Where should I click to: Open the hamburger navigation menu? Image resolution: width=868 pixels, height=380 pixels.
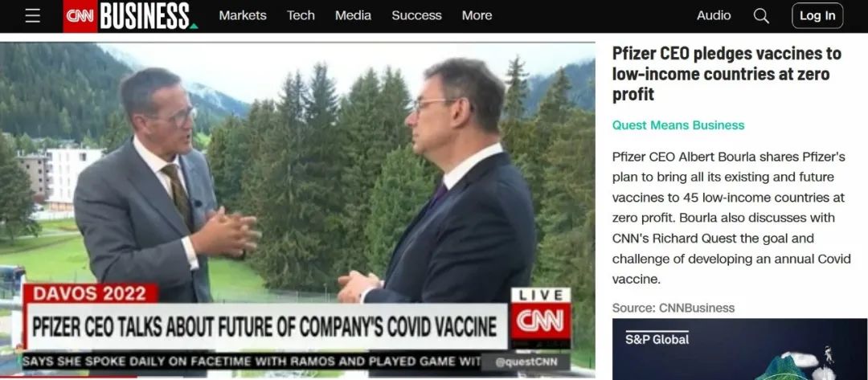point(33,16)
